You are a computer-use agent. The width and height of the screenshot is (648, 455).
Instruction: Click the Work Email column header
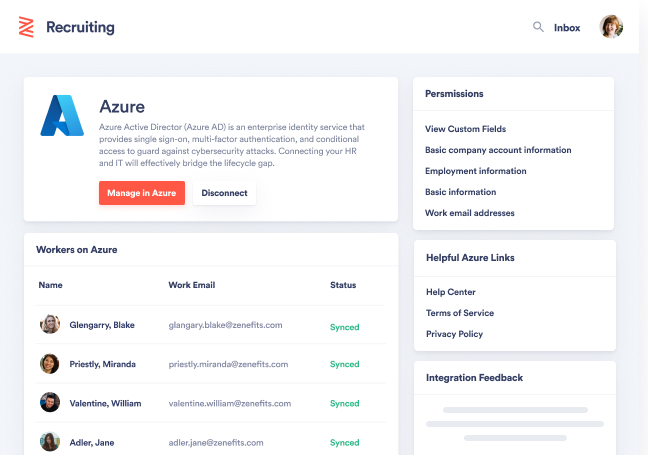click(192, 285)
